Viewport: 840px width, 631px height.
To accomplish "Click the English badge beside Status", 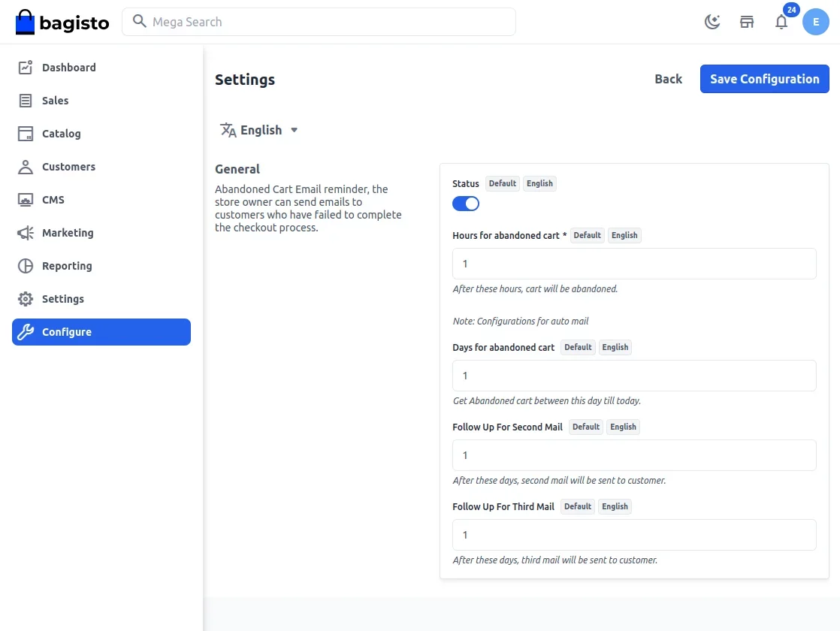I will 539,184.
